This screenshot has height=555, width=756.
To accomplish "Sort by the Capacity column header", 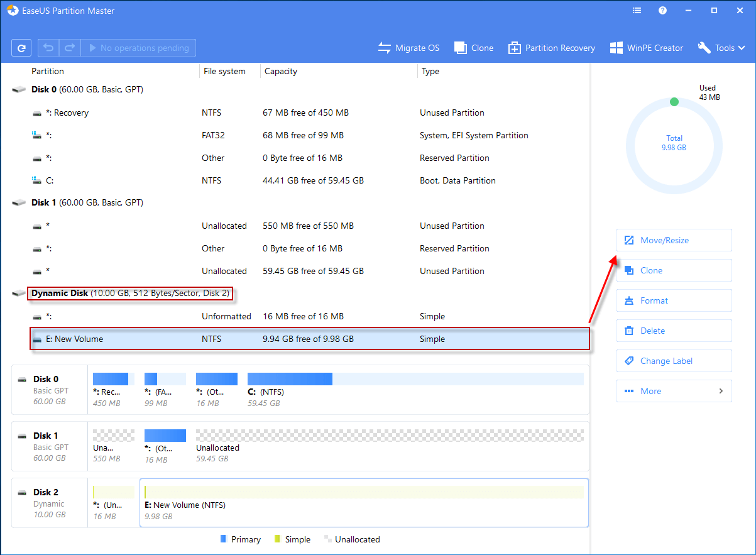I will pos(281,71).
